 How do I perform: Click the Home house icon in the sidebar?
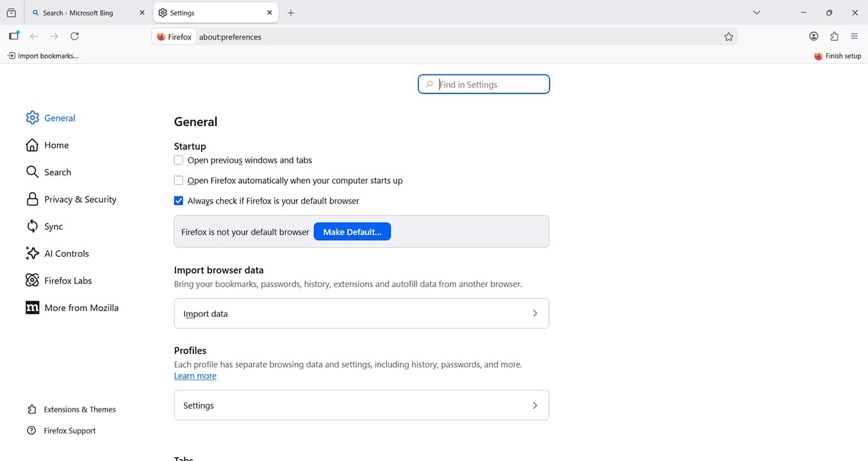click(32, 145)
